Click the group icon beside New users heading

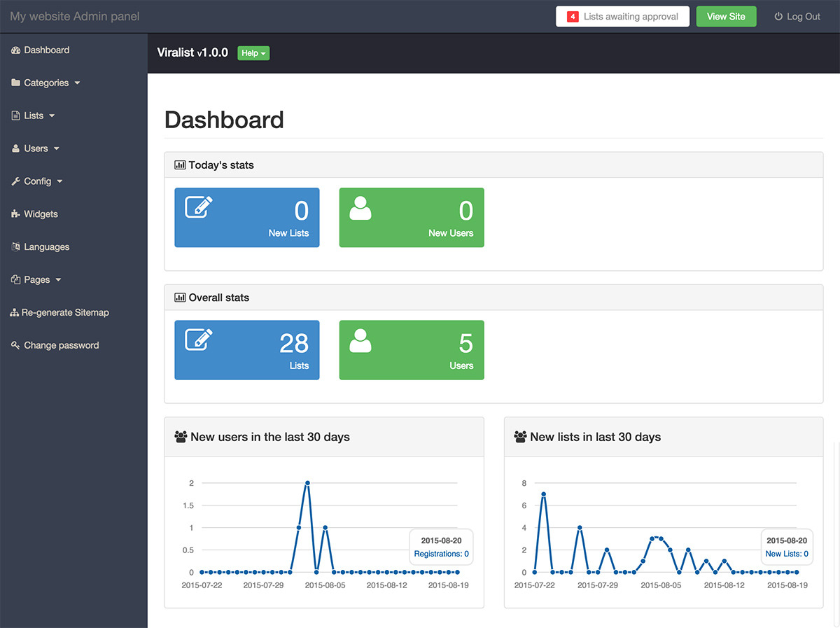click(x=181, y=437)
